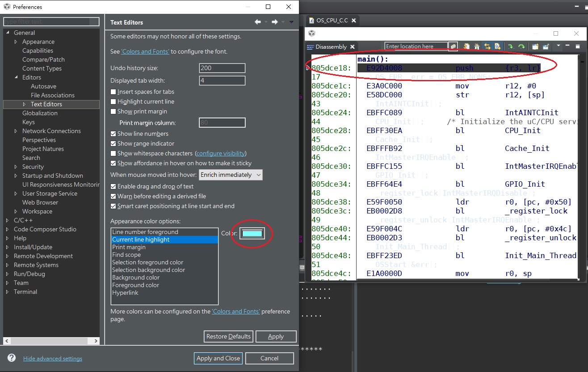Open the configure visibility link
The width and height of the screenshot is (588, 372).
tap(220, 153)
